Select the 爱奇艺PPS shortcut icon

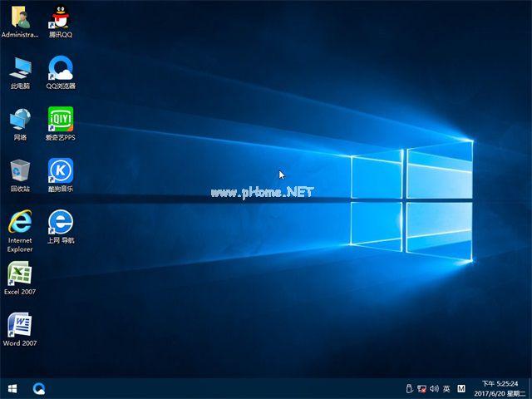(x=61, y=124)
